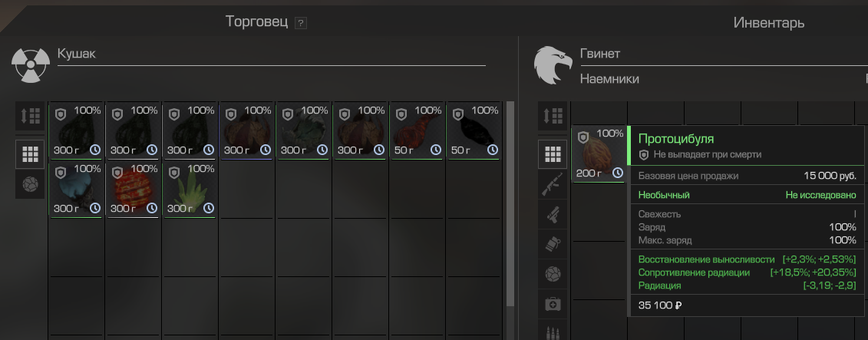Click the Макс. заряд row label
Viewport: 868px width, 340px height.
[x=665, y=240]
